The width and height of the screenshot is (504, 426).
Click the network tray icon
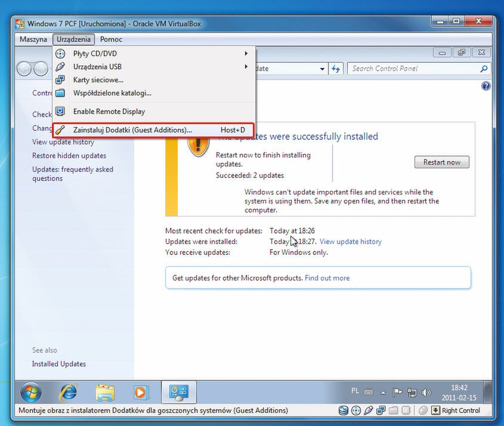(412, 392)
